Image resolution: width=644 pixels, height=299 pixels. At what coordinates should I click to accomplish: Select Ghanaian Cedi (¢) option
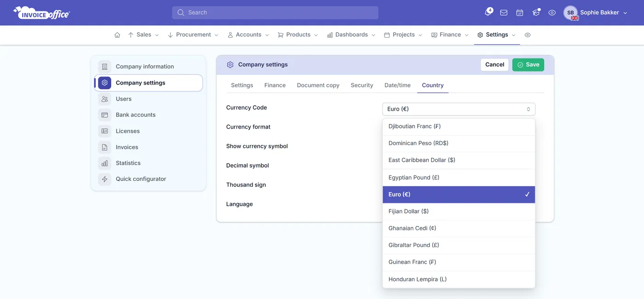(459, 228)
